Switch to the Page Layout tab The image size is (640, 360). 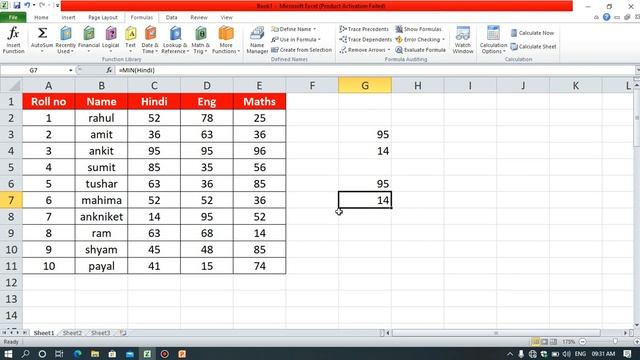point(103,18)
